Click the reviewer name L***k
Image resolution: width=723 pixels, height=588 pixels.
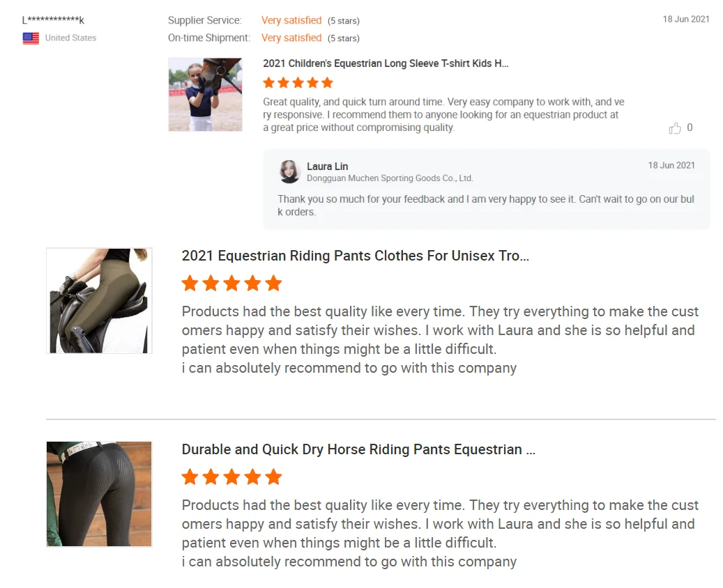pyautogui.click(x=53, y=20)
